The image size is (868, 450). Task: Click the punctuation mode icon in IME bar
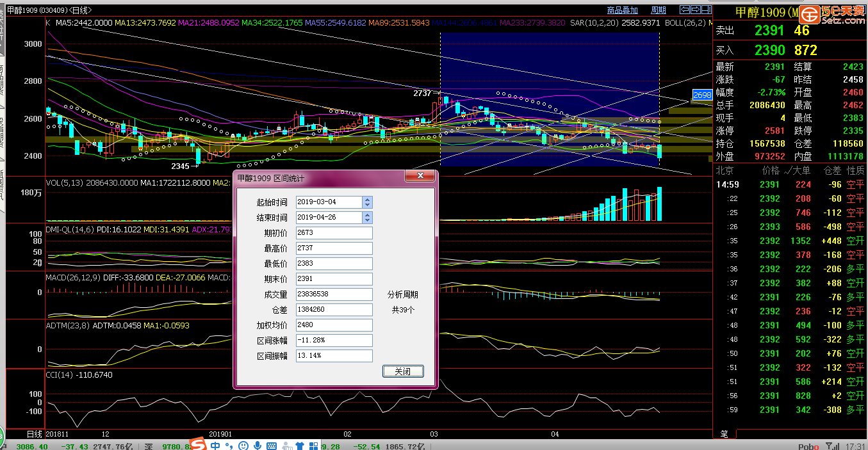229,446
